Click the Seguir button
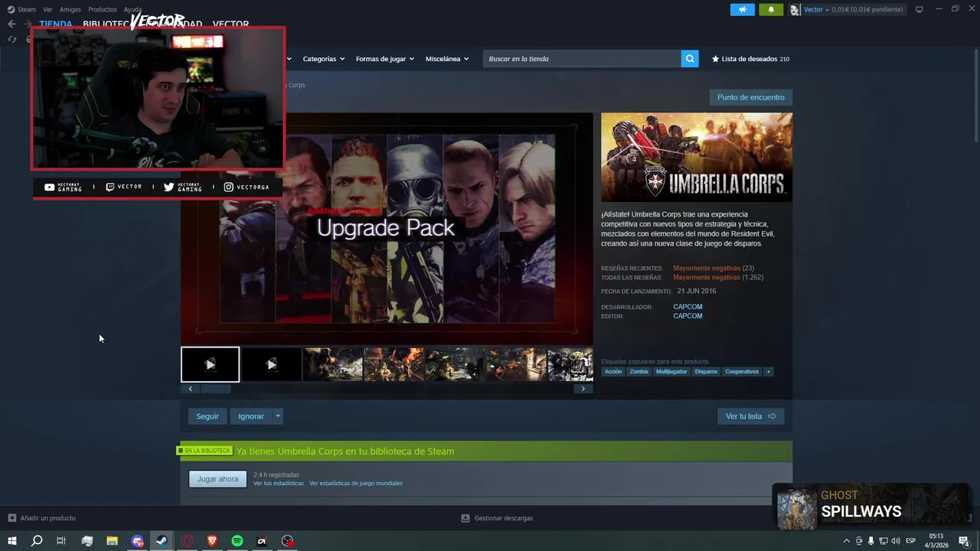The width and height of the screenshot is (980, 551). pyautogui.click(x=207, y=416)
